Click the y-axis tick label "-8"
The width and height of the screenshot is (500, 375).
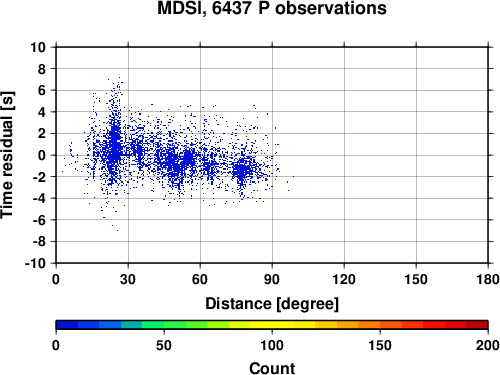pyautogui.click(x=39, y=242)
